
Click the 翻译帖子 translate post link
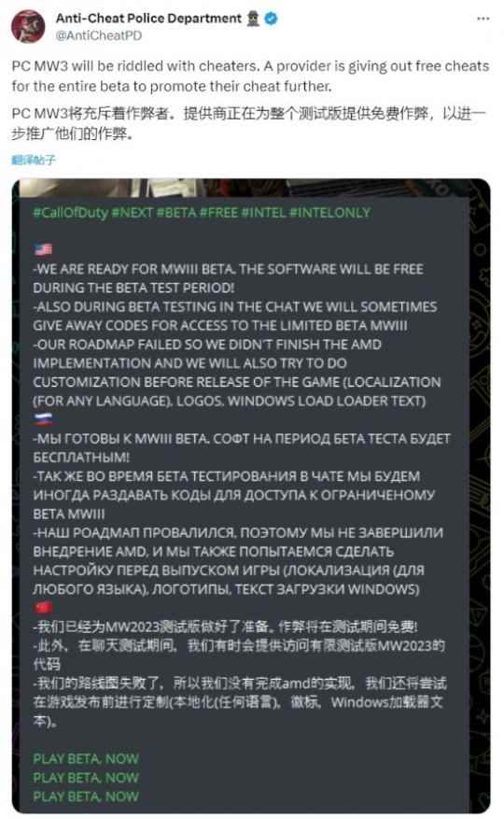(x=34, y=160)
